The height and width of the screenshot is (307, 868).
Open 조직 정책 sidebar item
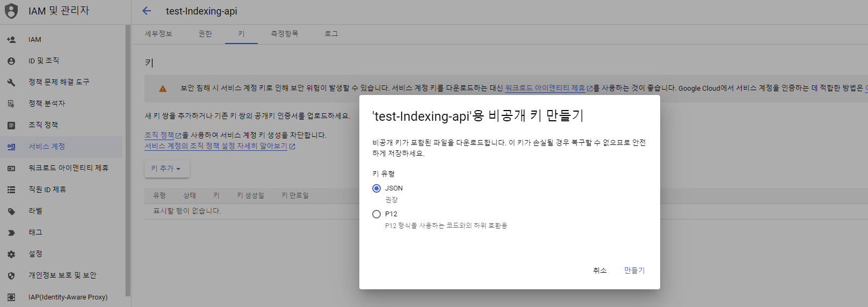point(61,126)
